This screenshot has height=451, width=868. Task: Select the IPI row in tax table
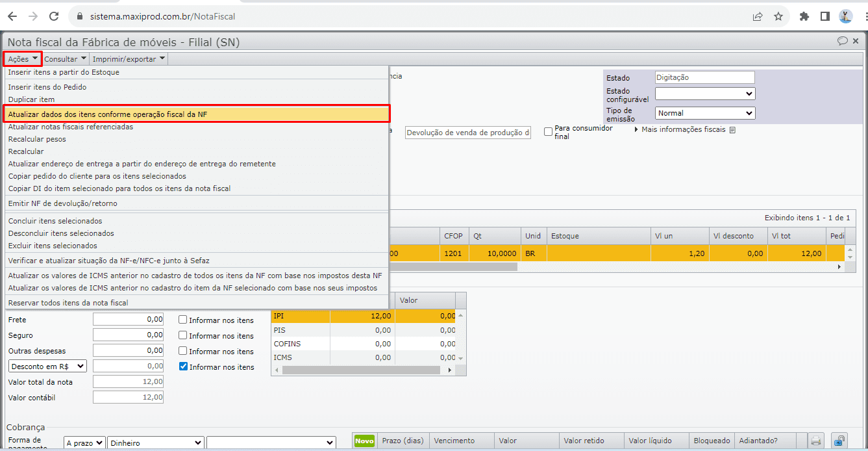point(364,316)
